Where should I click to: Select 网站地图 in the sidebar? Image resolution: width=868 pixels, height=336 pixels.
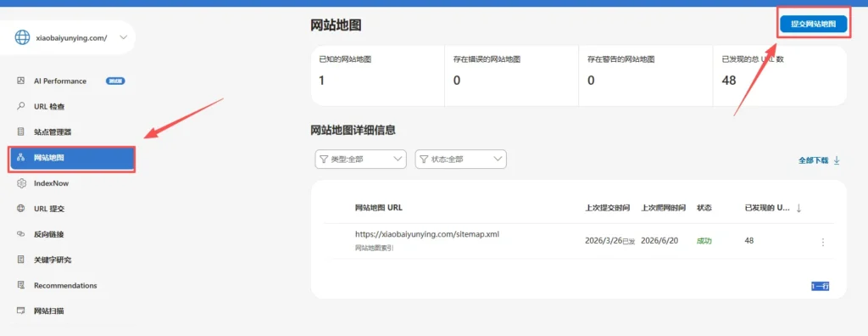pyautogui.click(x=72, y=159)
